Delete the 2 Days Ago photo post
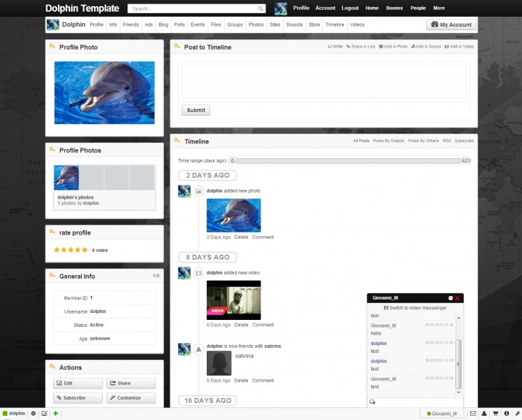 point(241,237)
